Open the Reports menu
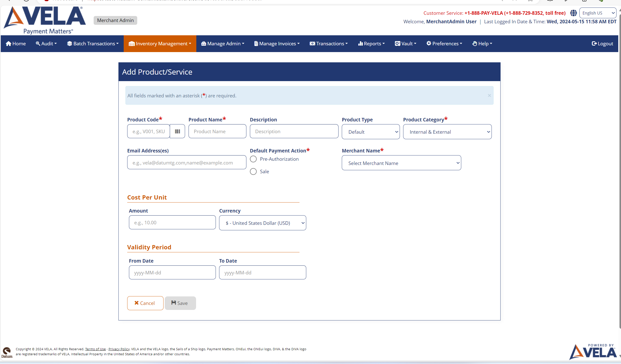 [x=371, y=44]
